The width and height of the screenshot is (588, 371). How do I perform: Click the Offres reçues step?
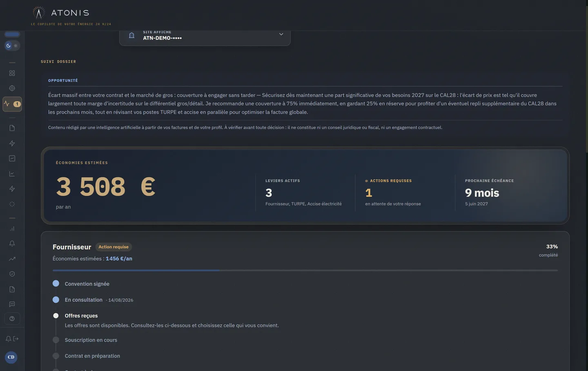81,315
